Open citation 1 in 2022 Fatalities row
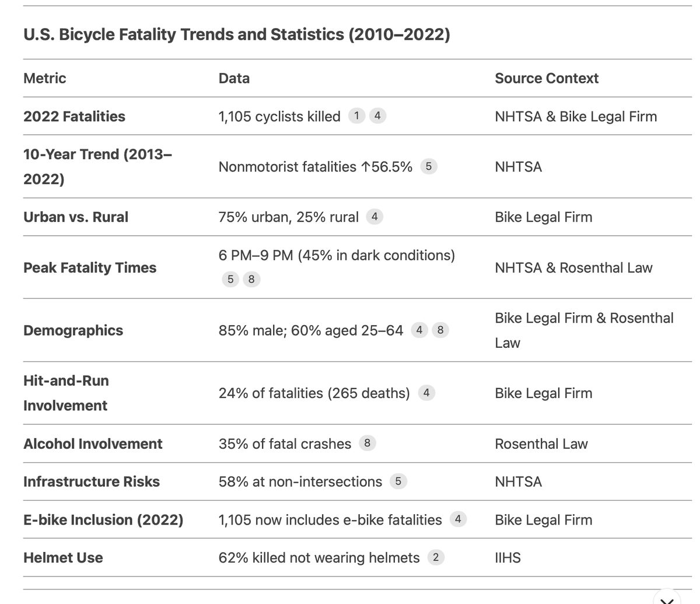The width and height of the screenshot is (700, 604). pyautogui.click(x=356, y=116)
